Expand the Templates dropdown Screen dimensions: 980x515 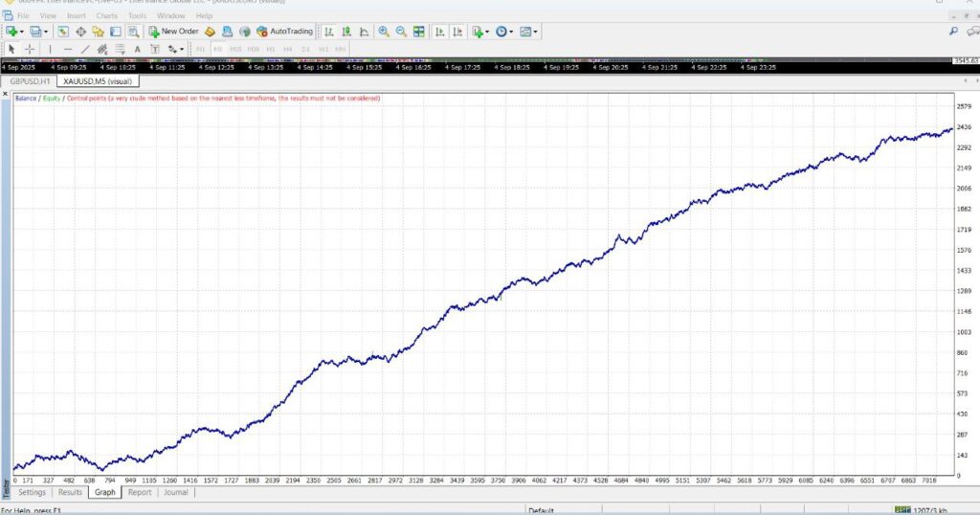pos(527,32)
